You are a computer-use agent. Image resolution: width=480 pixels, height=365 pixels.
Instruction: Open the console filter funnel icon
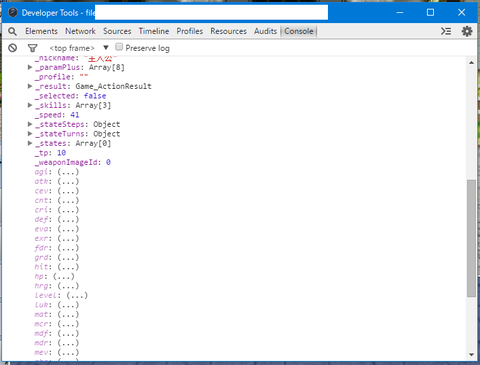32,48
